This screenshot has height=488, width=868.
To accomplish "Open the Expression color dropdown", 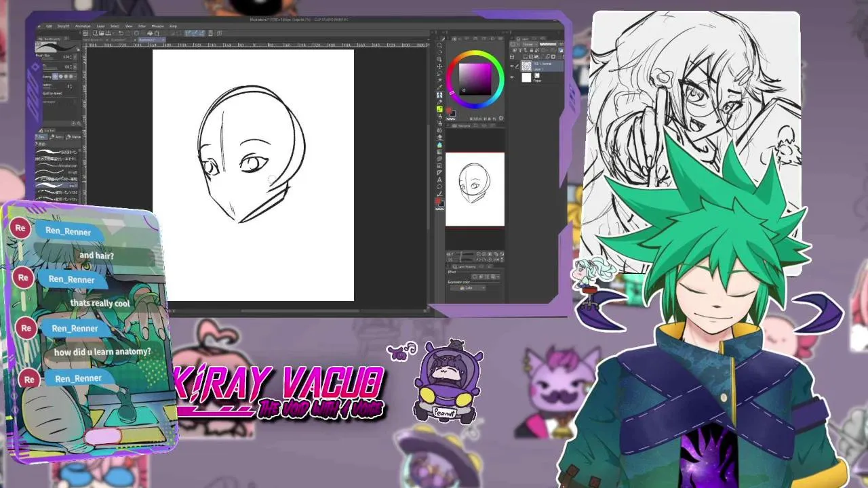I will 468,288.
